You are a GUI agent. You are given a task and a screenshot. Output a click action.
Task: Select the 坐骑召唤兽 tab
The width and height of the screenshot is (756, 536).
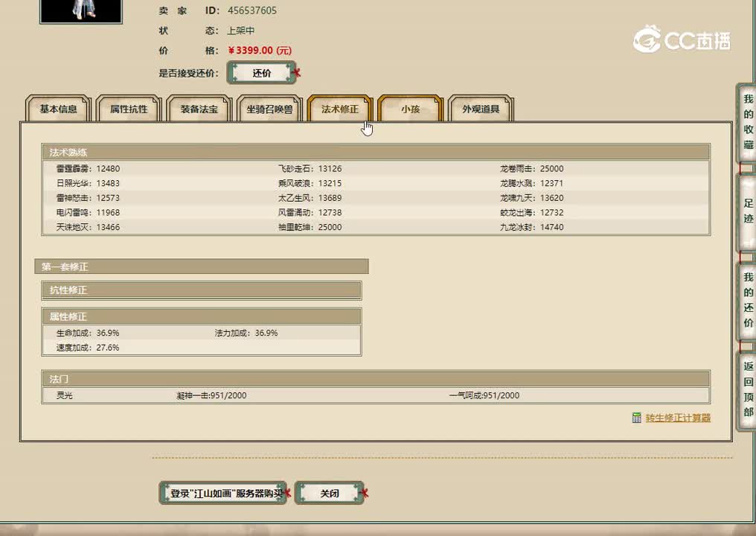pos(269,109)
